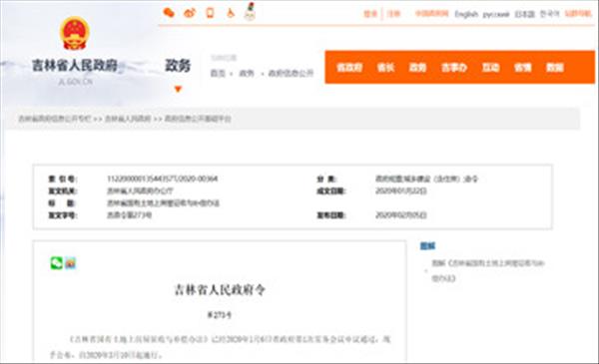Click the share icon beside WeChat share
The width and height of the screenshot is (599, 364).
click(x=71, y=263)
